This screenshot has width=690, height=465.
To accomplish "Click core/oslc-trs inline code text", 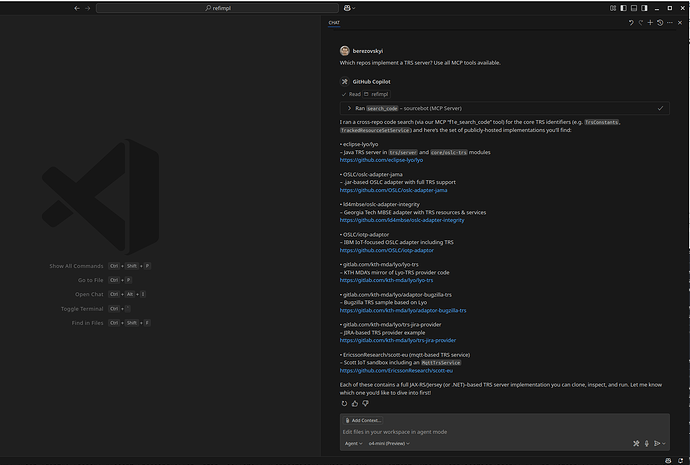I will [449, 152].
